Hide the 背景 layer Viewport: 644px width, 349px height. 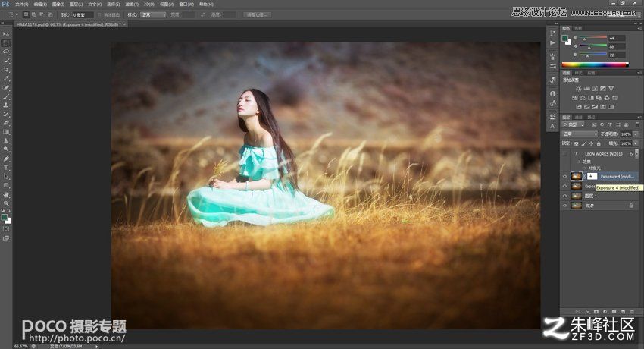click(564, 206)
